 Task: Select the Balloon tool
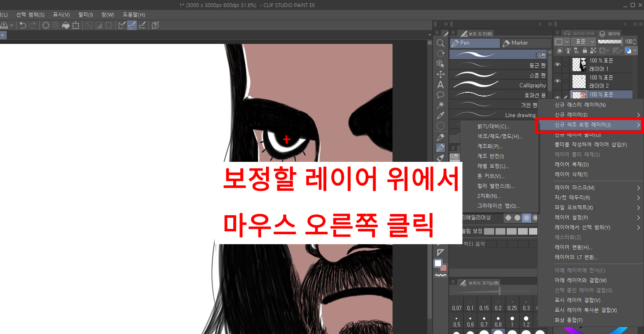441,95
